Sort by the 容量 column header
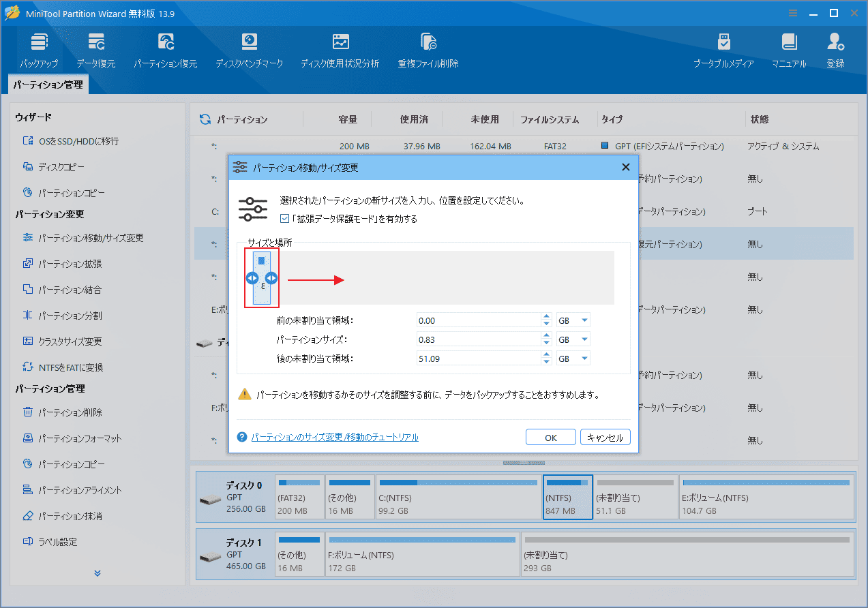The image size is (868, 608). (348, 119)
